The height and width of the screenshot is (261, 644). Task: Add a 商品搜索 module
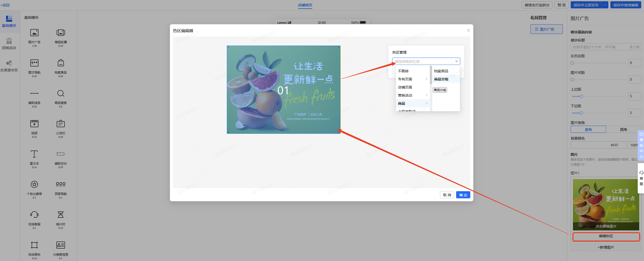click(x=61, y=98)
